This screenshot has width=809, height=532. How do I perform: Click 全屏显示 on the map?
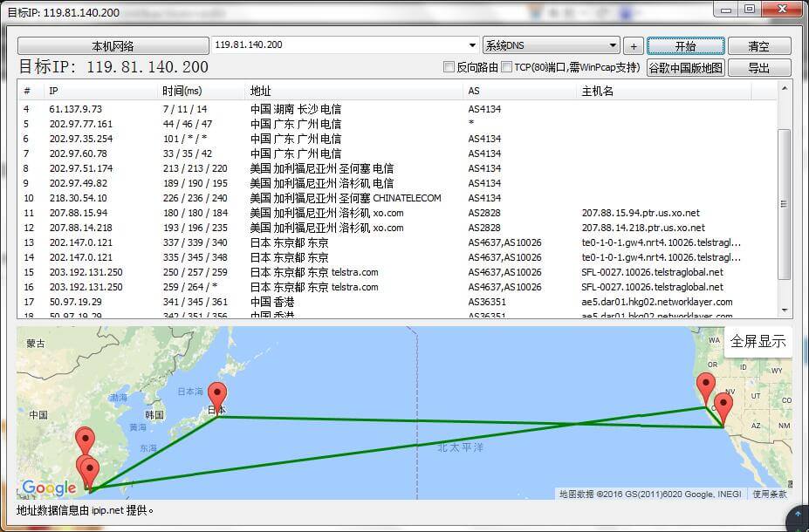tap(758, 341)
